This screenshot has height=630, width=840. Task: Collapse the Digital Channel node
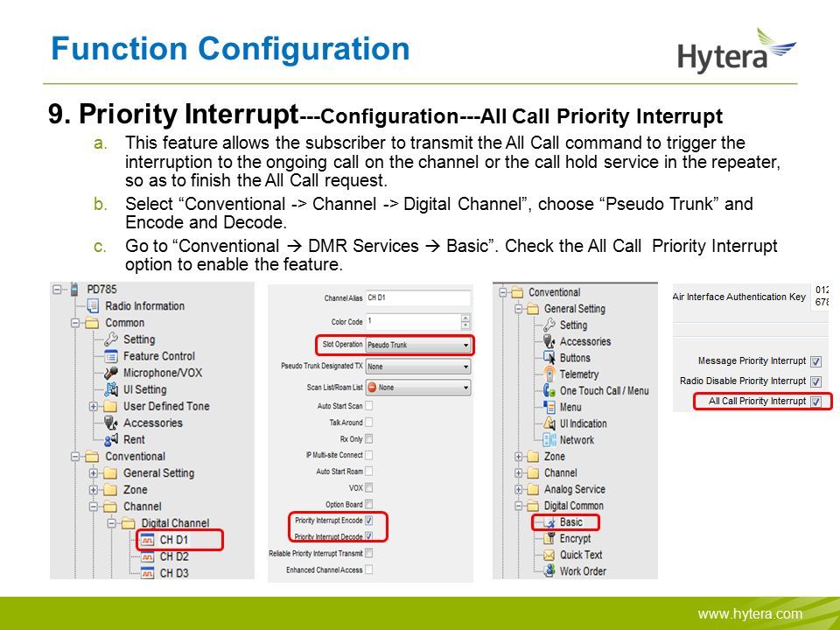tap(111, 523)
